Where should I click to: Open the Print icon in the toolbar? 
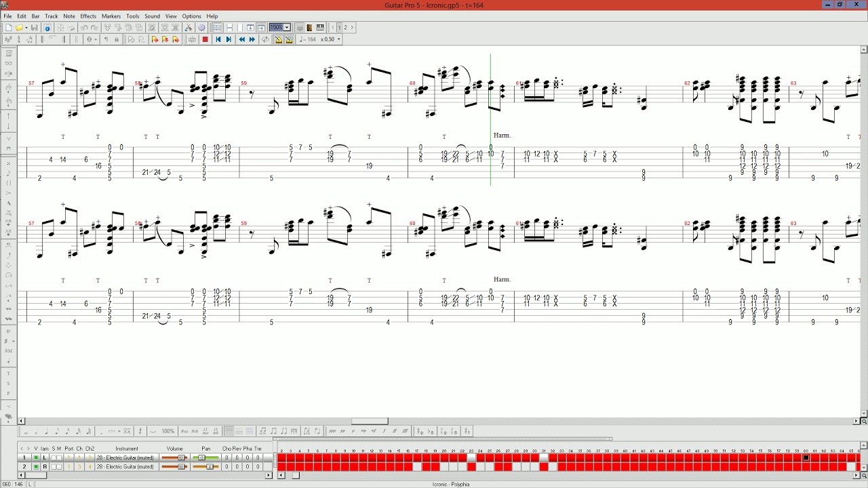(x=71, y=28)
